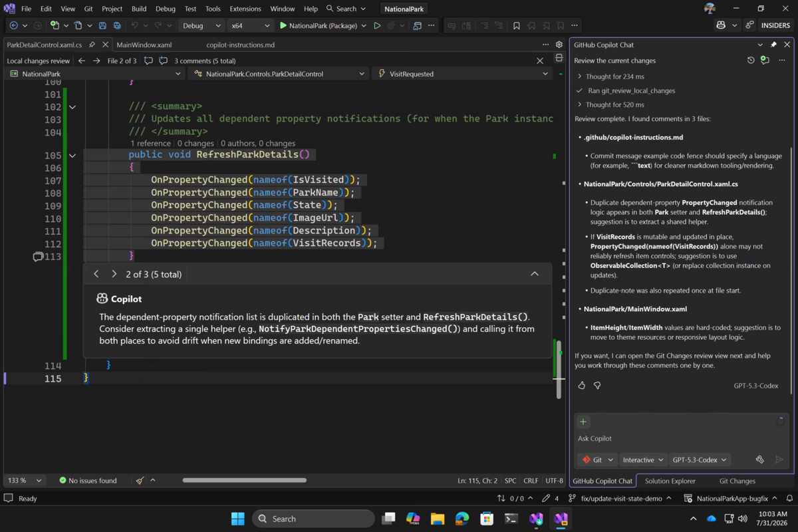Switch to copilot-instructions.md tab
The image size is (798, 532).
(x=240, y=45)
